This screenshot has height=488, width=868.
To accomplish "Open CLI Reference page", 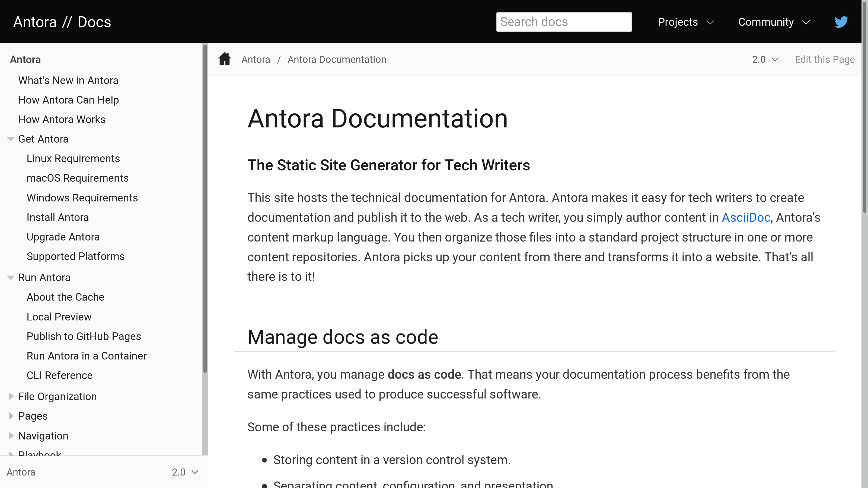I will 59,375.
